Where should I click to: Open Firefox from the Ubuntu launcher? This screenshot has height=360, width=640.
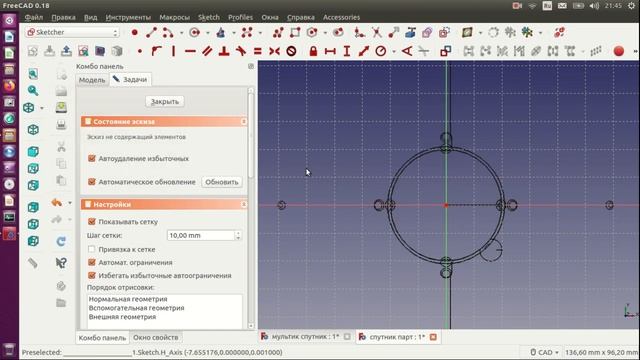point(9,86)
